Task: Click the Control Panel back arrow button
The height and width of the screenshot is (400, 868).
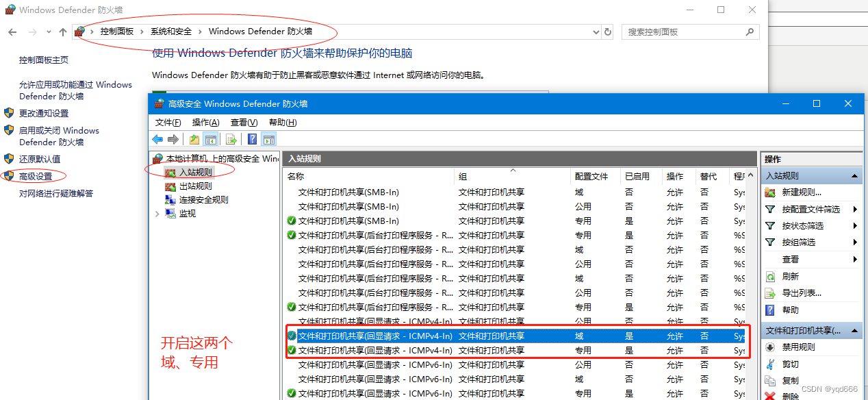Action: click(x=12, y=32)
